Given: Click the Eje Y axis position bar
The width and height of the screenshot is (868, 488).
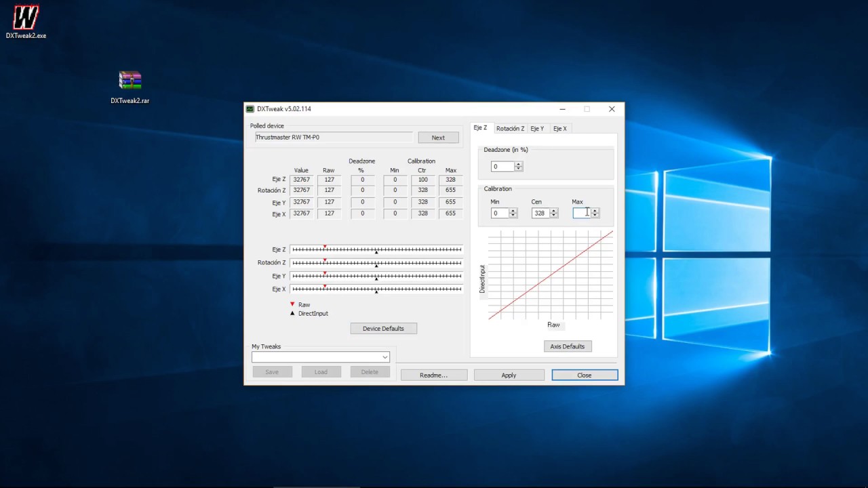Looking at the screenshot, I should click(x=376, y=276).
